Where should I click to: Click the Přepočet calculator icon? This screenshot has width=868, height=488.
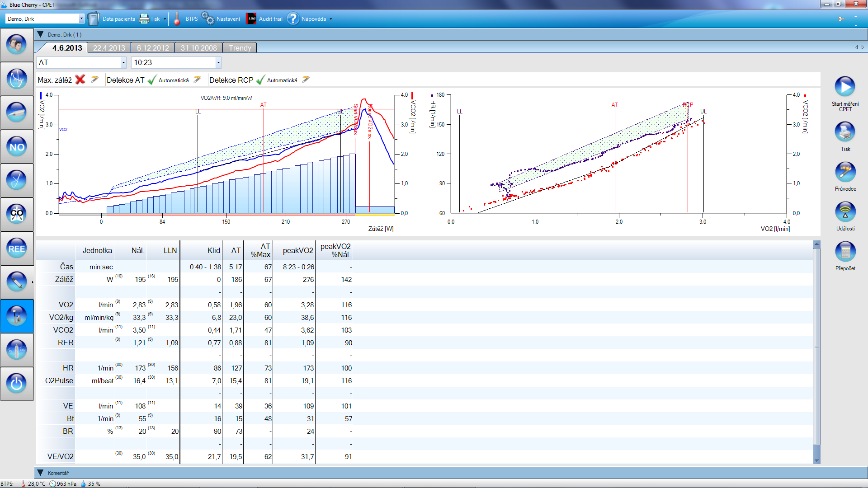click(x=844, y=252)
